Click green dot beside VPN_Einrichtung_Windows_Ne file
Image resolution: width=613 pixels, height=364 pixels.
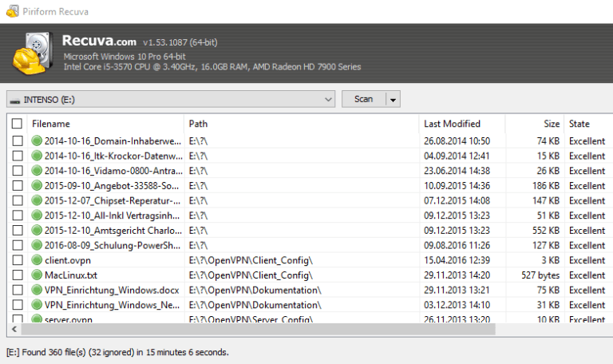tap(37, 305)
